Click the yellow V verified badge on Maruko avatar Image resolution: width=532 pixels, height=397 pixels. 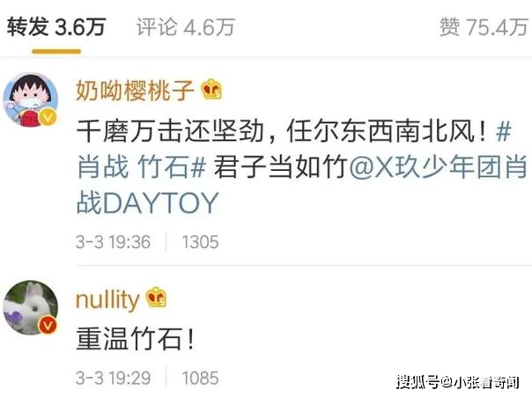tap(48, 117)
